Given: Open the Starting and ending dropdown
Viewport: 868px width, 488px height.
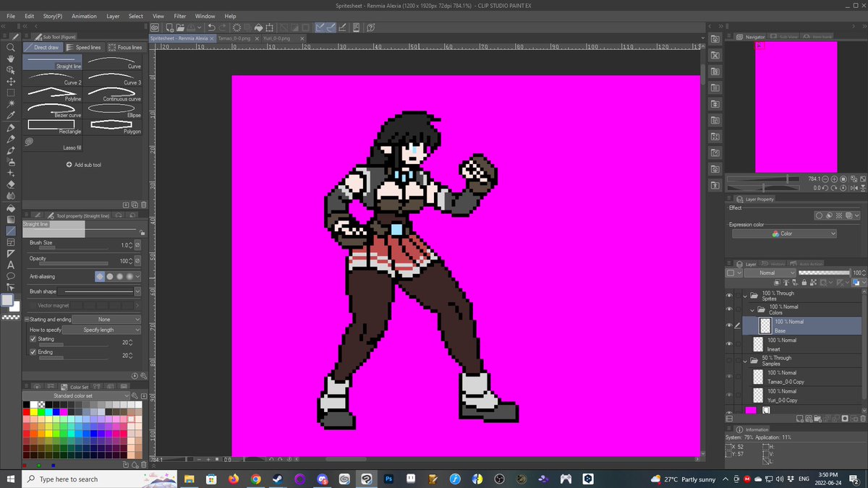Looking at the screenshot, I should [106, 320].
